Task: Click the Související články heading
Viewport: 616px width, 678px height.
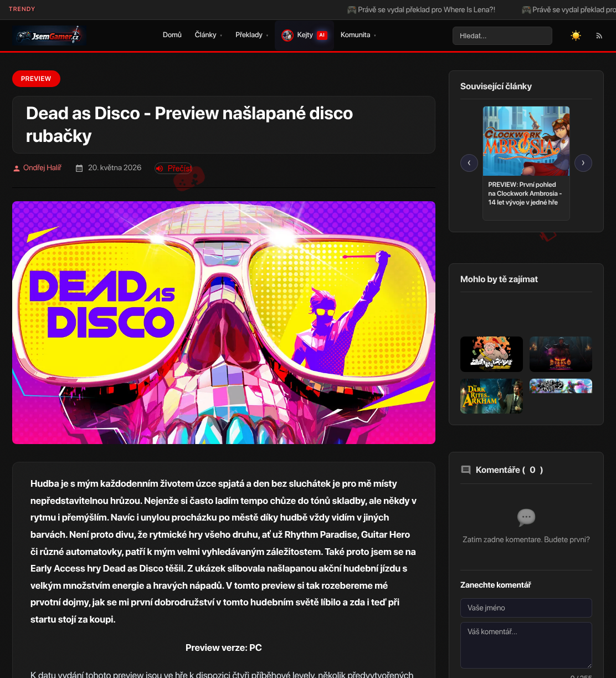Action: 496,86
